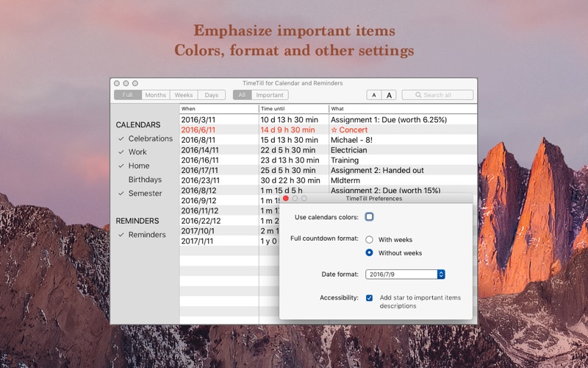Sort by the When column header

tap(218, 109)
